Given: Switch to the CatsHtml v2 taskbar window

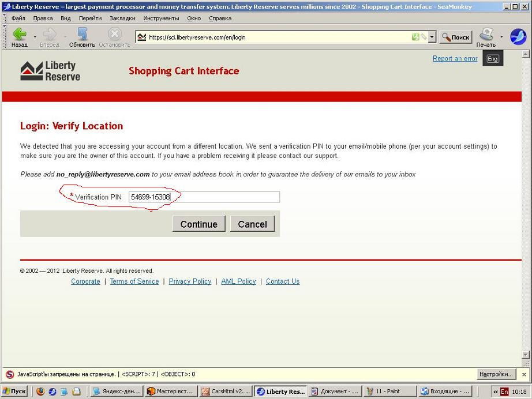Looking at the screenshot, I should pos(226,391).
